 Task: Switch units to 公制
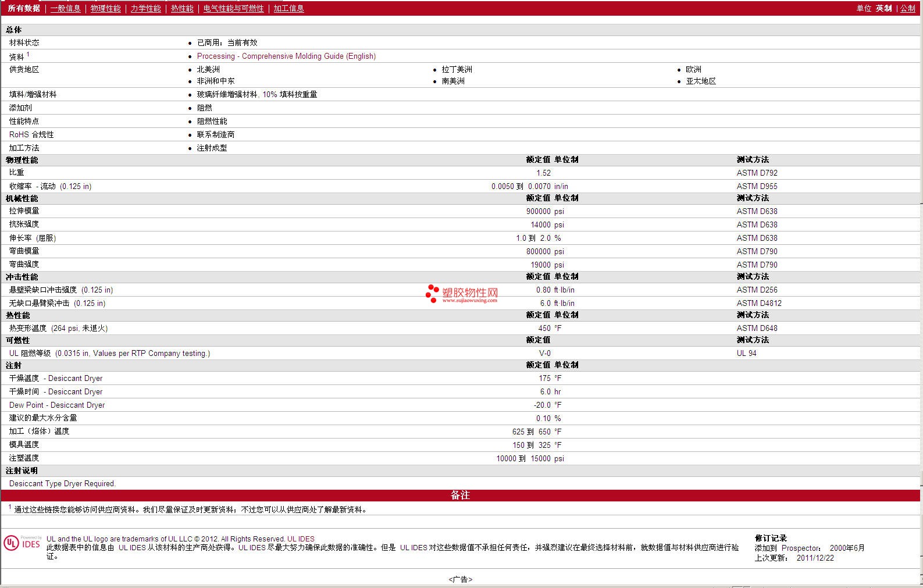point(907,8)
